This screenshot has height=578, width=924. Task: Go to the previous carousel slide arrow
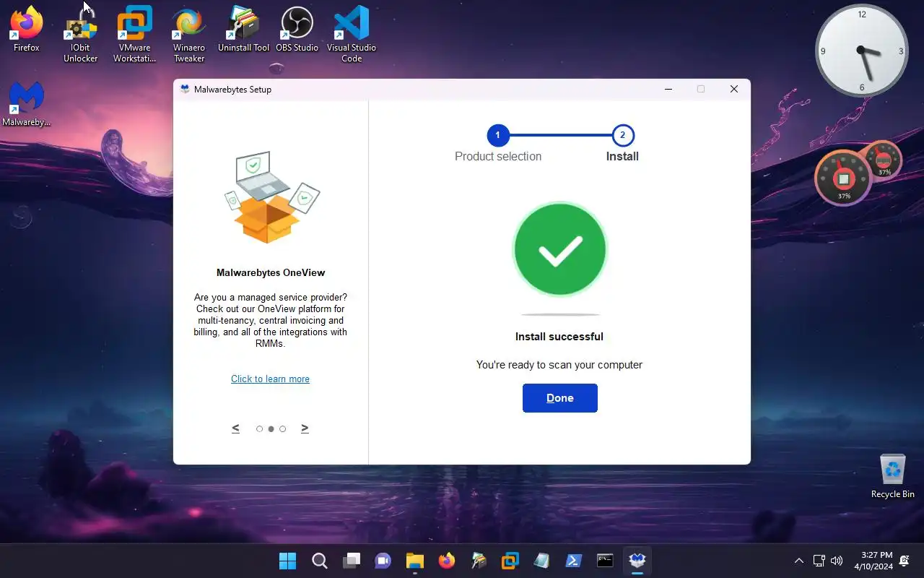235,428
